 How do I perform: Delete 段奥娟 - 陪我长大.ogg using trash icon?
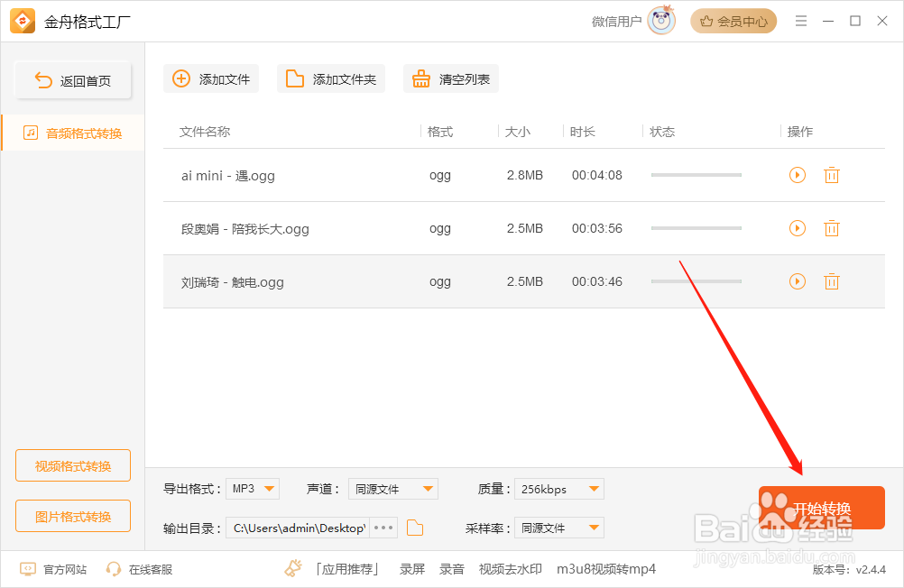[x=831, y=228]
